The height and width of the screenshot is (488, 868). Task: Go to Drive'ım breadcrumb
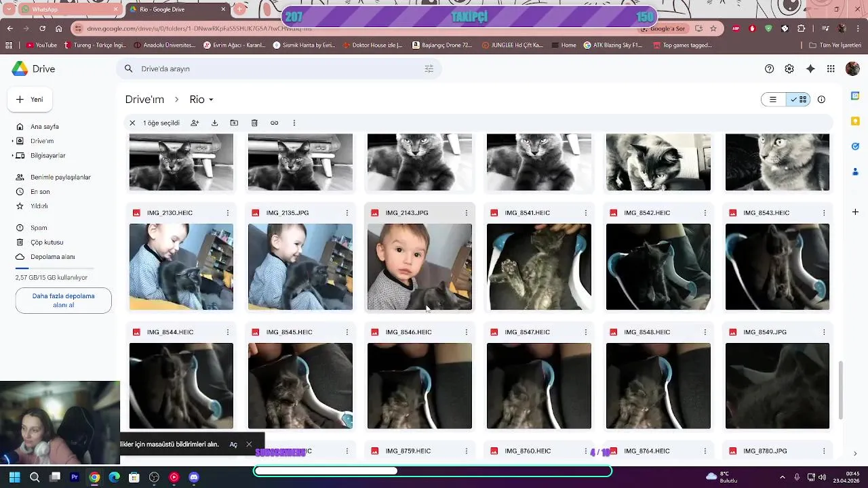[144, 100]
